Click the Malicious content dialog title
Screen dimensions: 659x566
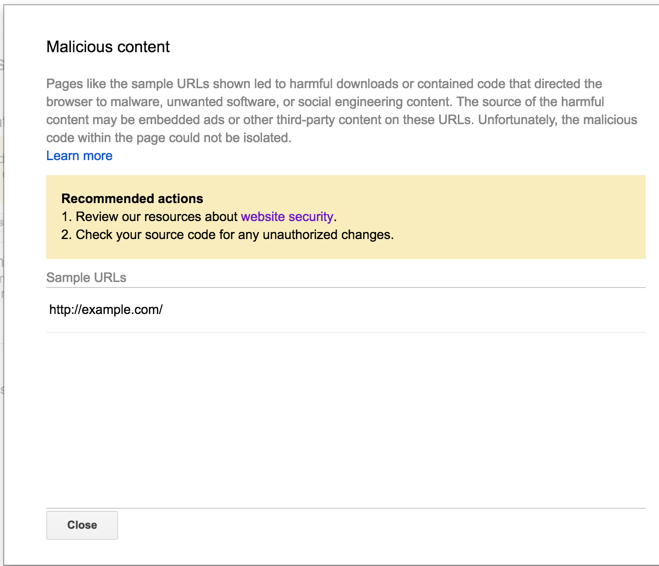coord(108,47)
